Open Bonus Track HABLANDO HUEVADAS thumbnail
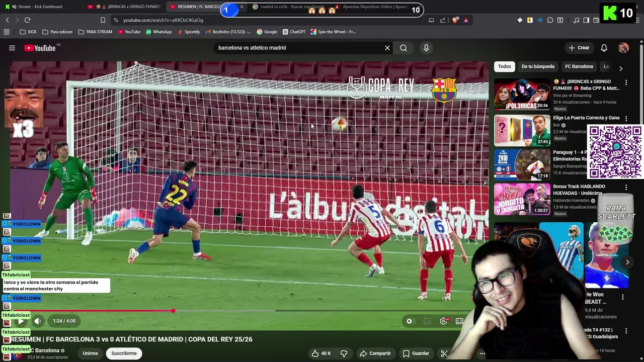 point(522,199)
